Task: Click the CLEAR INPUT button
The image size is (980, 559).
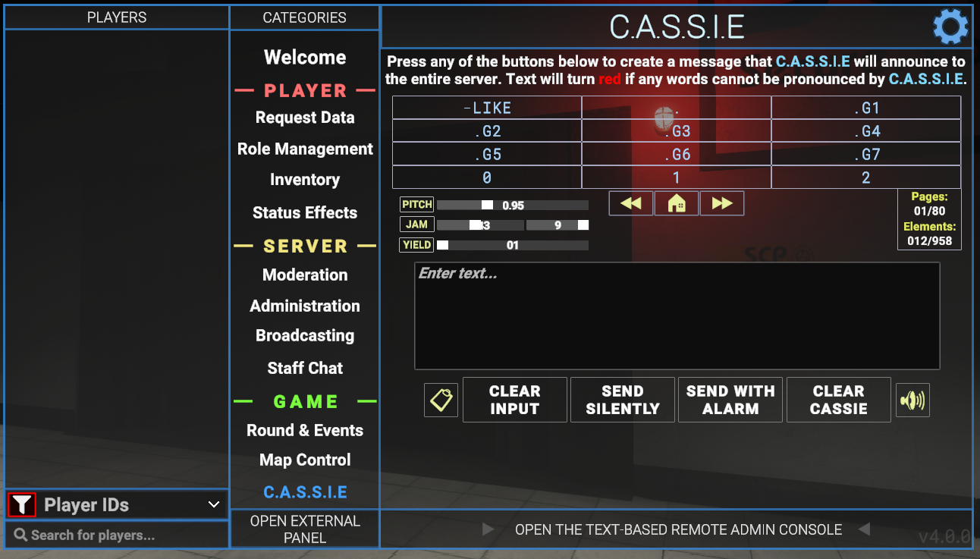Action: [x=515, y=400]
